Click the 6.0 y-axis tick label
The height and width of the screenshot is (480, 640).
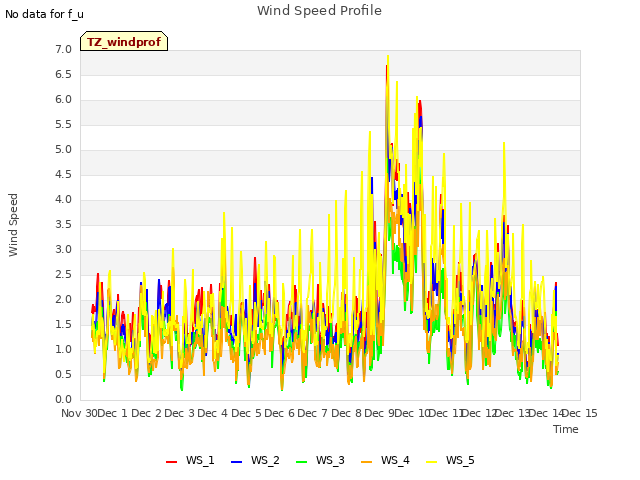click(63, 100)
